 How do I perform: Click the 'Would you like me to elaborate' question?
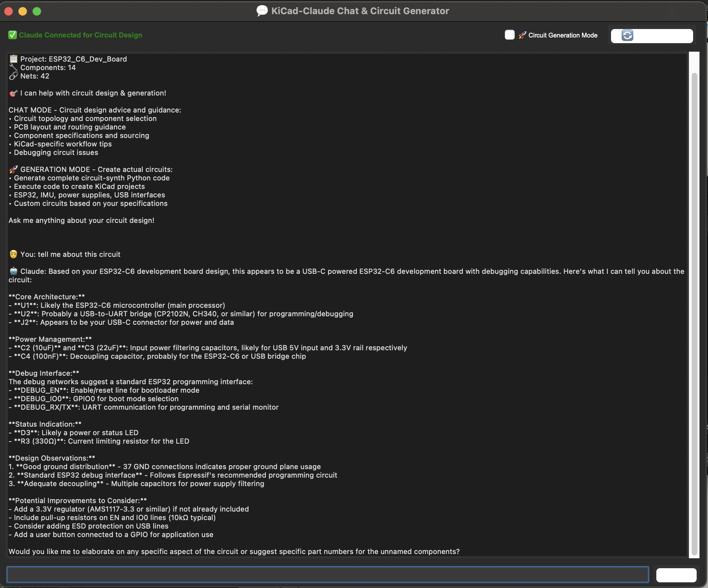(x=234, y=552)
